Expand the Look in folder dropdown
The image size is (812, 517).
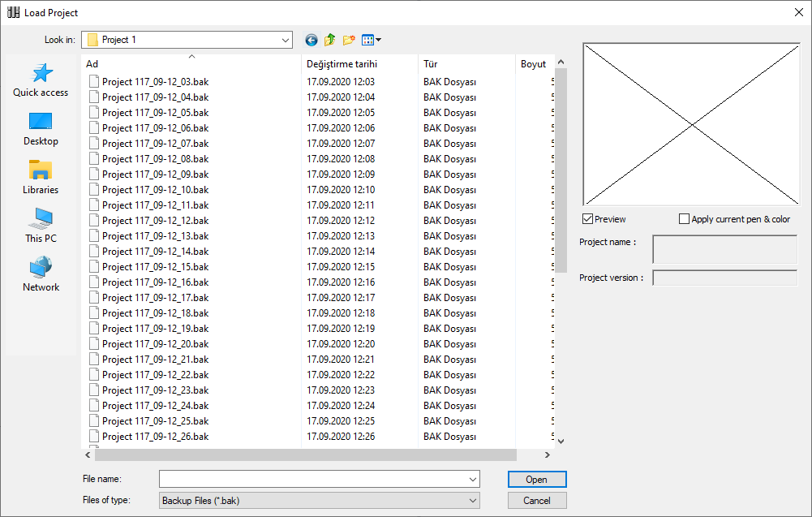[x=285, y=40]
